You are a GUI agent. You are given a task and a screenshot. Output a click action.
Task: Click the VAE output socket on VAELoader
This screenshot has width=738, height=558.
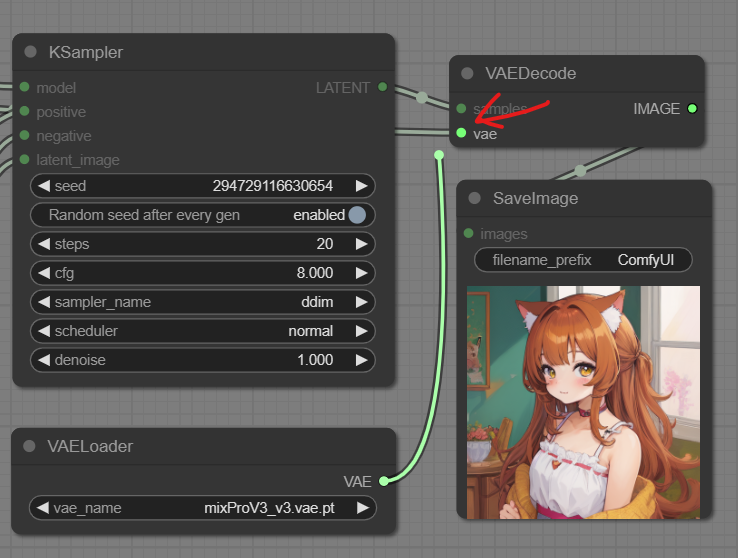point(384,481)
